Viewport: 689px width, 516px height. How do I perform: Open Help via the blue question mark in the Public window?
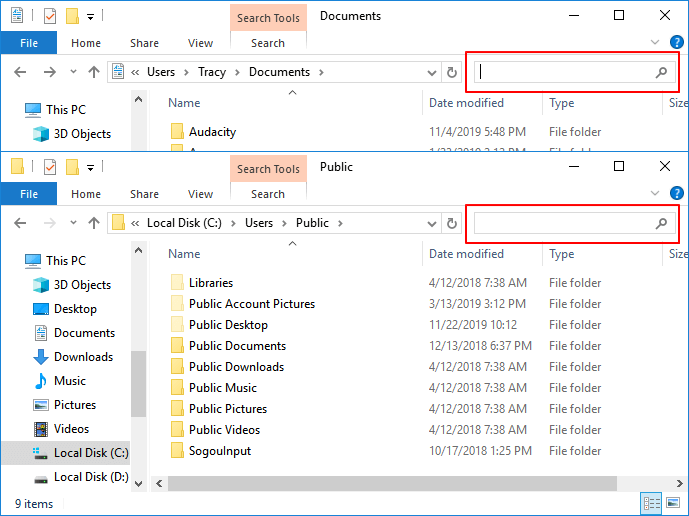[677, 192]
